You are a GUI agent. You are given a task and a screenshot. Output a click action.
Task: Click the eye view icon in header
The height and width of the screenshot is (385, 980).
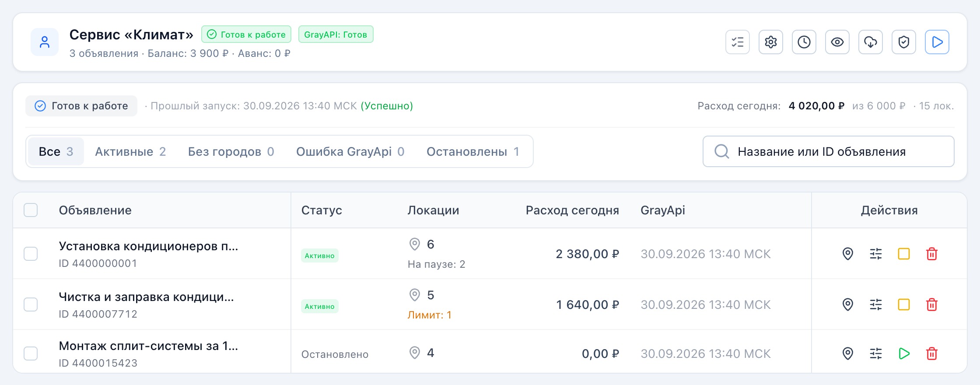(837, 42)
